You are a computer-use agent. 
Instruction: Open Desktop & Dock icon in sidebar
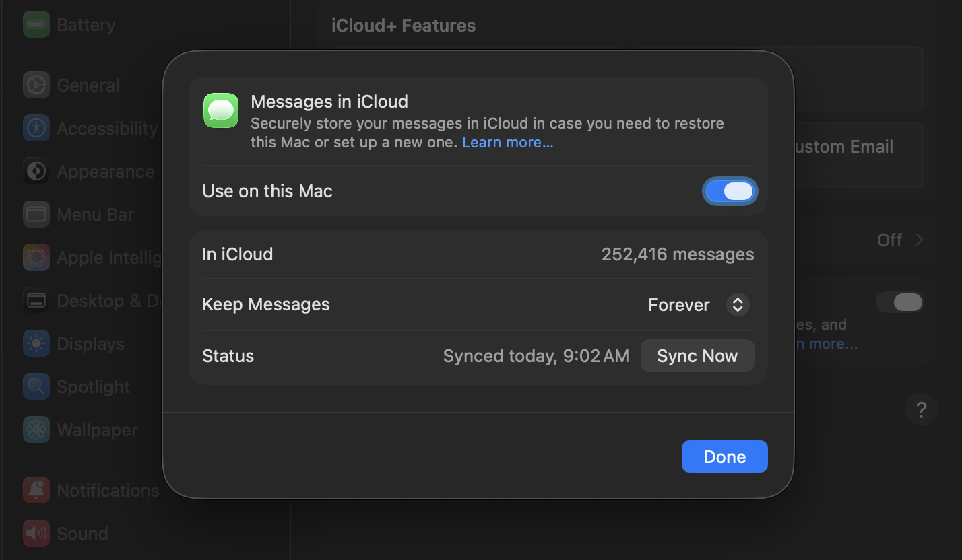[x=36, y=301]
